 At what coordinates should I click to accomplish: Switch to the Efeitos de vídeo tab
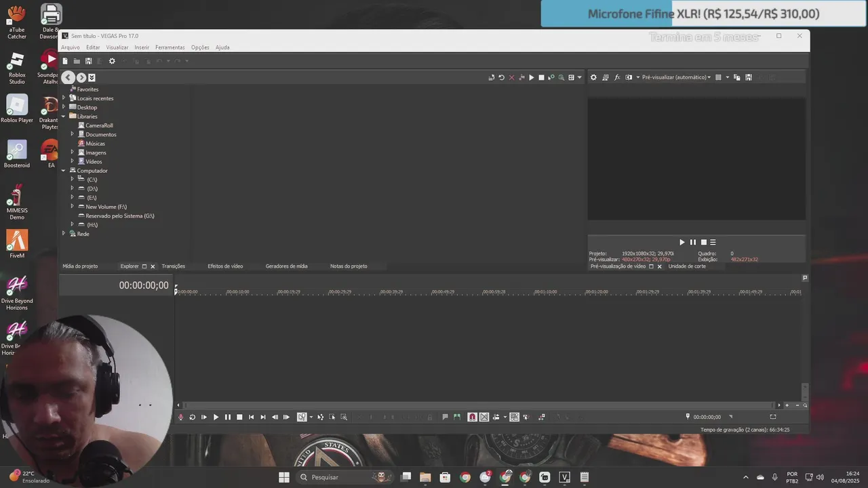point(225,266)
